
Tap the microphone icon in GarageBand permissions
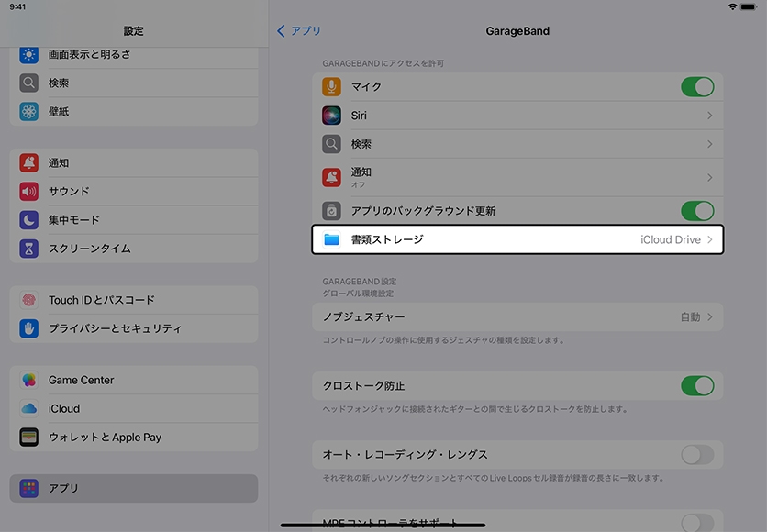point(331,87)
